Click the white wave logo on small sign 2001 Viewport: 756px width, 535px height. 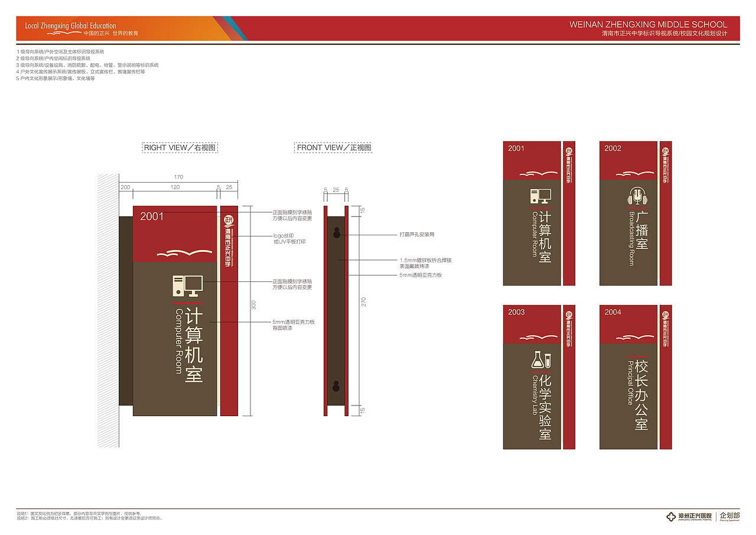click(539, 173)
